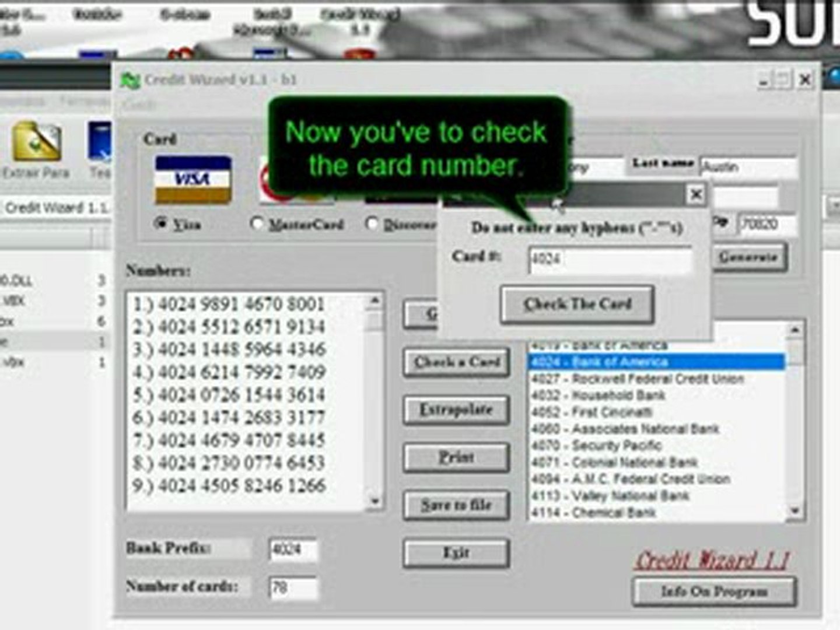Screen dimensions: 840x630
Task: Click the Visa card image
Action: coord(193,180)
